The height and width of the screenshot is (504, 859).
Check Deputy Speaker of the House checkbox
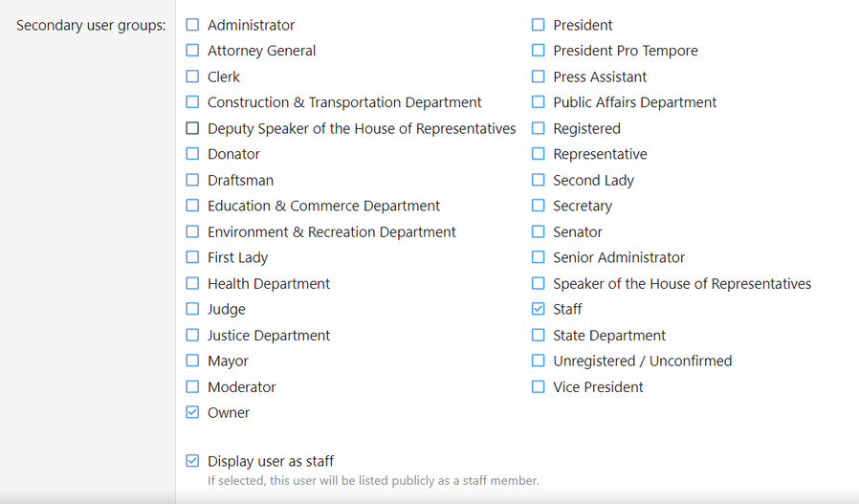pos(192,128)
